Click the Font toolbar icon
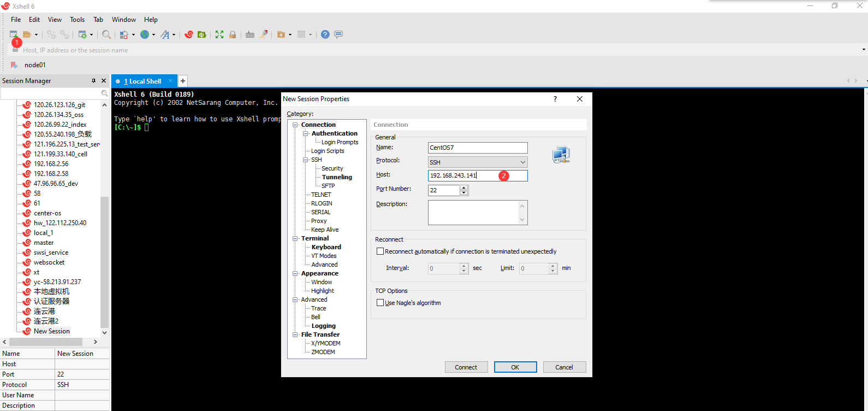The height and width of the screenshot is (411, 868). (x=165, y=34)
